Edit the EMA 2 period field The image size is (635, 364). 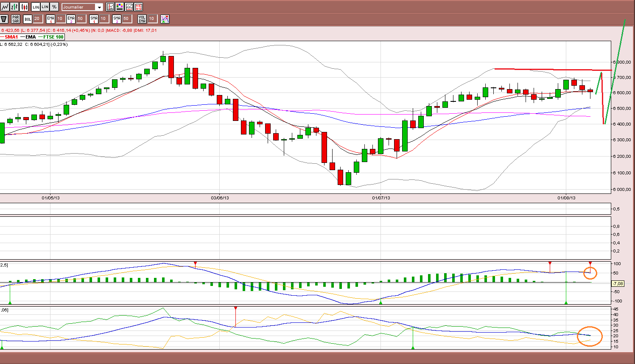[81, 19]
